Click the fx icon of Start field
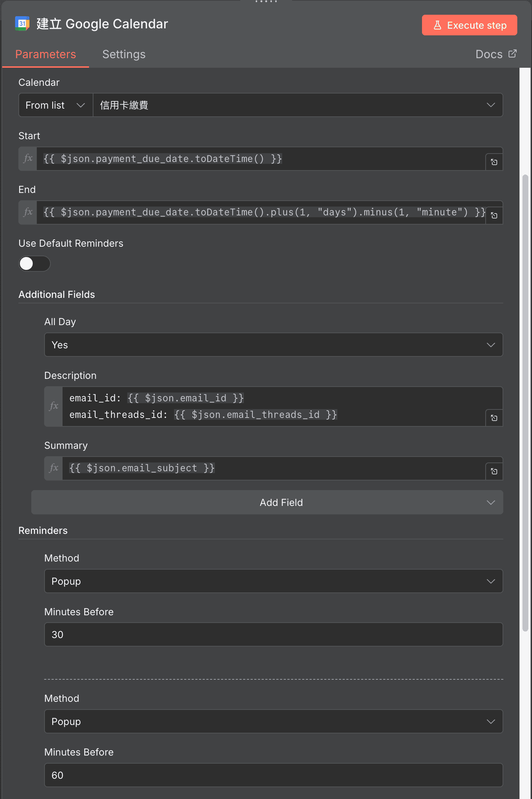Screen dimensions: 532x799 tap(28, 159)
